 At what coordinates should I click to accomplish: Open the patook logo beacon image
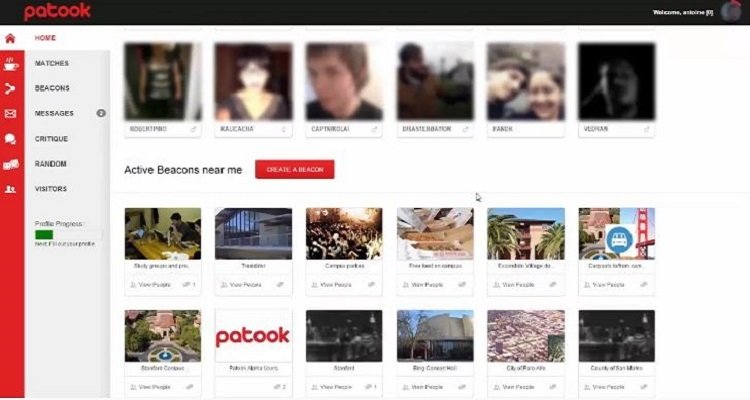pyautogui.click(x=254, y=336)
